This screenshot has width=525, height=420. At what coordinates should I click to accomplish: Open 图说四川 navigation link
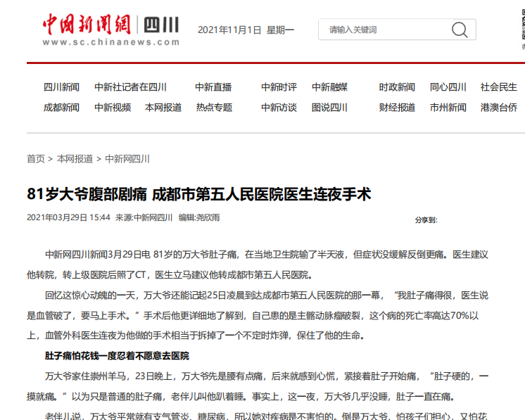click(330, 108)
